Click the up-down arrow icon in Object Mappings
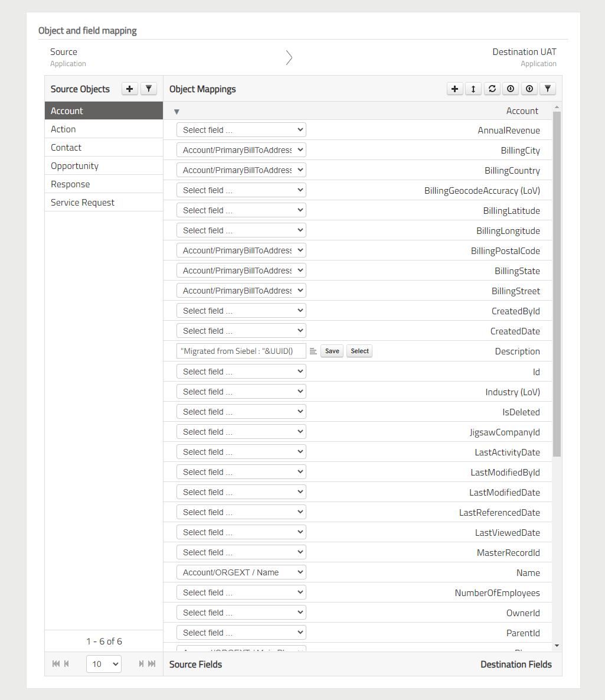 pos(473,89)
